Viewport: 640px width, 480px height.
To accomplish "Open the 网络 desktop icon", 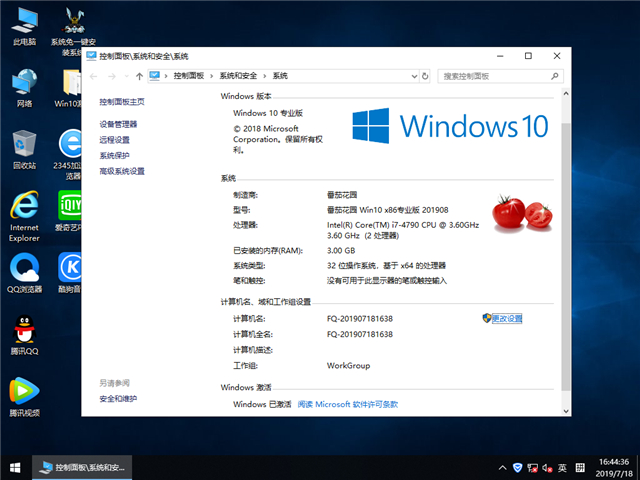I will 24,88.
